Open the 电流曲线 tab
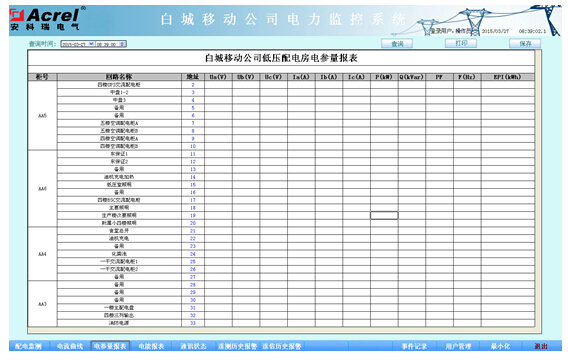The image size is (568, 360). tap(70, 346)
